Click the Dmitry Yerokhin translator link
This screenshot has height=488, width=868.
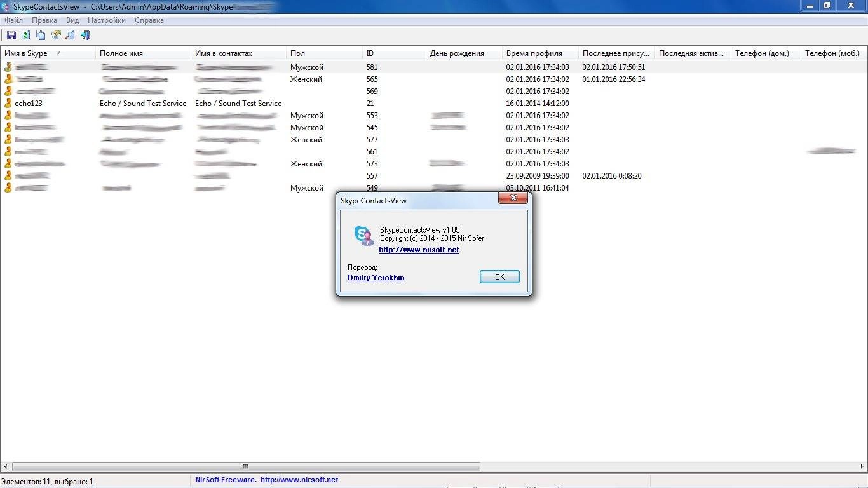pos(376,278)
